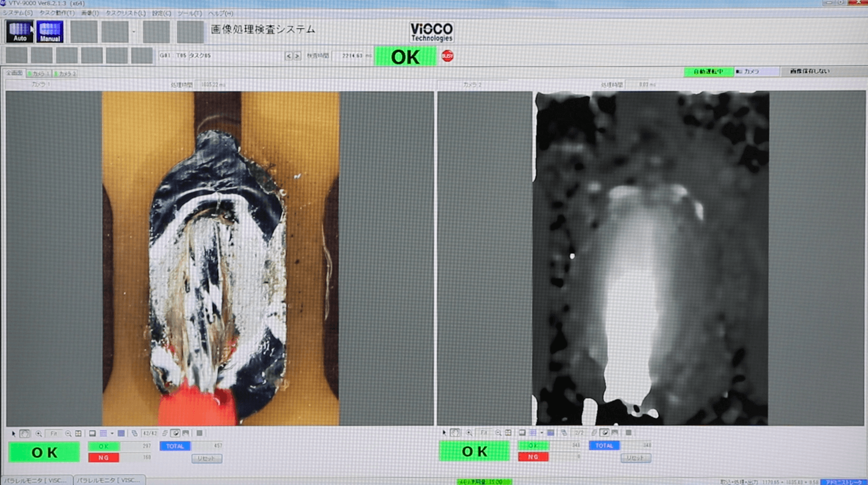Select the hand pan tool in left camera toolbar
Viewport: 868px width, 485px height.
click(x=25, y=434)
